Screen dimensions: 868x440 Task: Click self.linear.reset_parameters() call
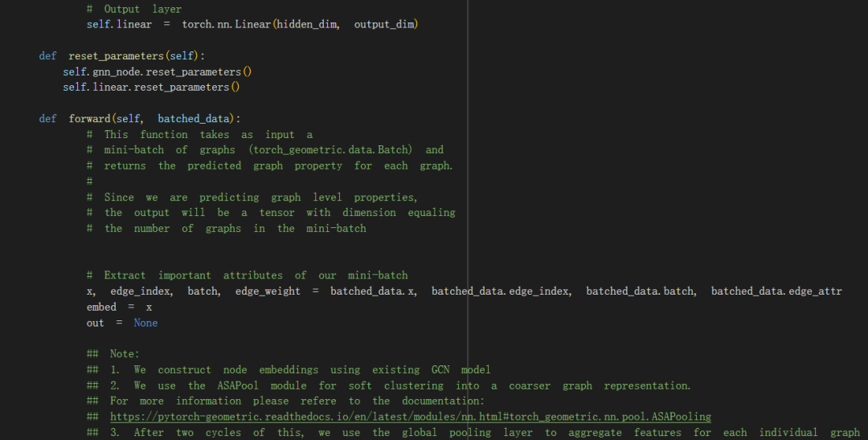point(151,87)
